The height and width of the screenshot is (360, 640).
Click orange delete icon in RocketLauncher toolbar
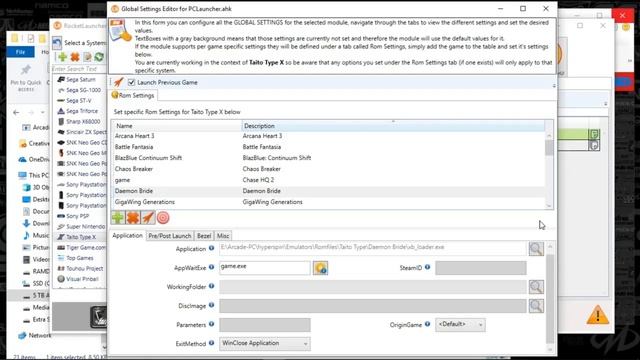[x=75, y=57]
